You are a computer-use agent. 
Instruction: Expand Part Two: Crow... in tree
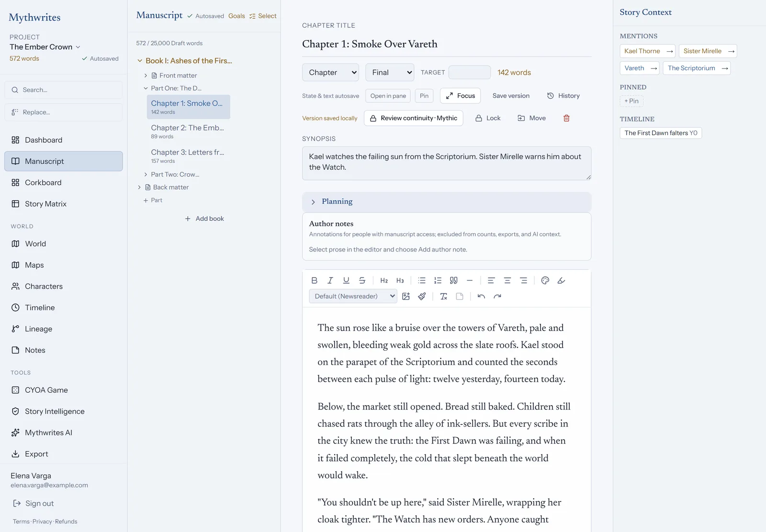tap(146, 174)
